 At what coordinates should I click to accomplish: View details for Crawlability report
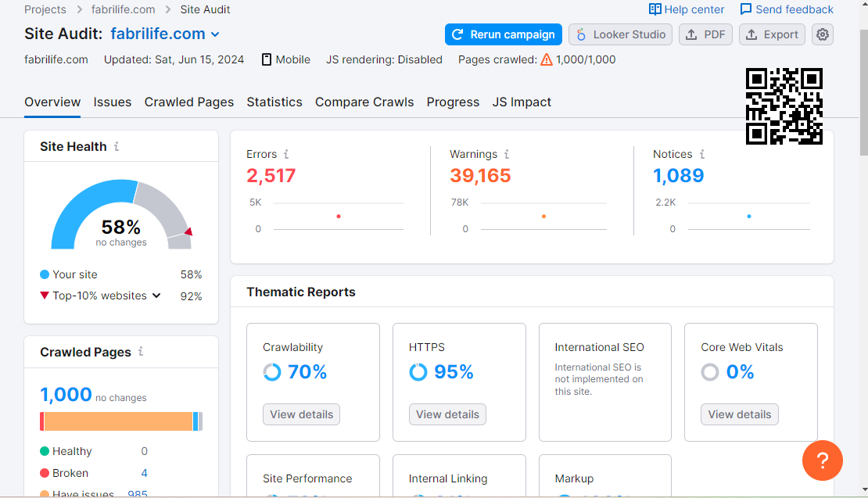click(301, 414)
